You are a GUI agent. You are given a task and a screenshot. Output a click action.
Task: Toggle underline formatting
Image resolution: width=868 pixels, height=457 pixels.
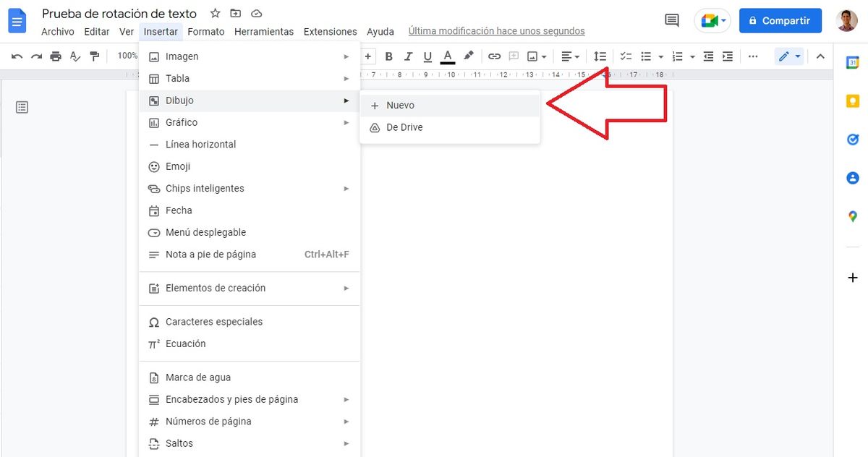coord(427,56)
